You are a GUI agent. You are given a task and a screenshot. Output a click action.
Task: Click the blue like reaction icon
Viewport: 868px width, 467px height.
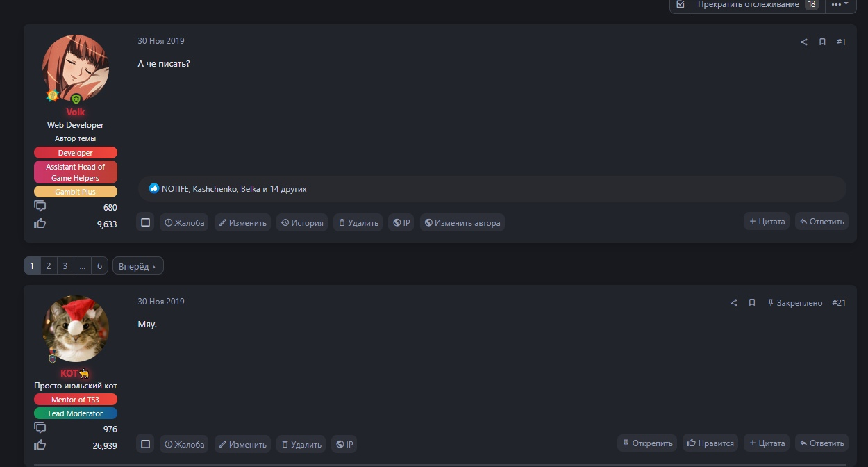[154, 188]
